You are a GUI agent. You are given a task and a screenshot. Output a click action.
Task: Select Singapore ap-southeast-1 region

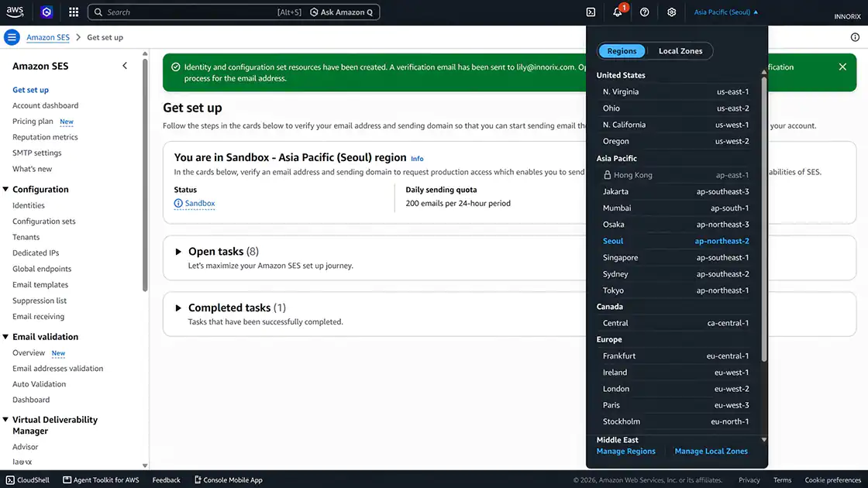click(x=675, y=257)
